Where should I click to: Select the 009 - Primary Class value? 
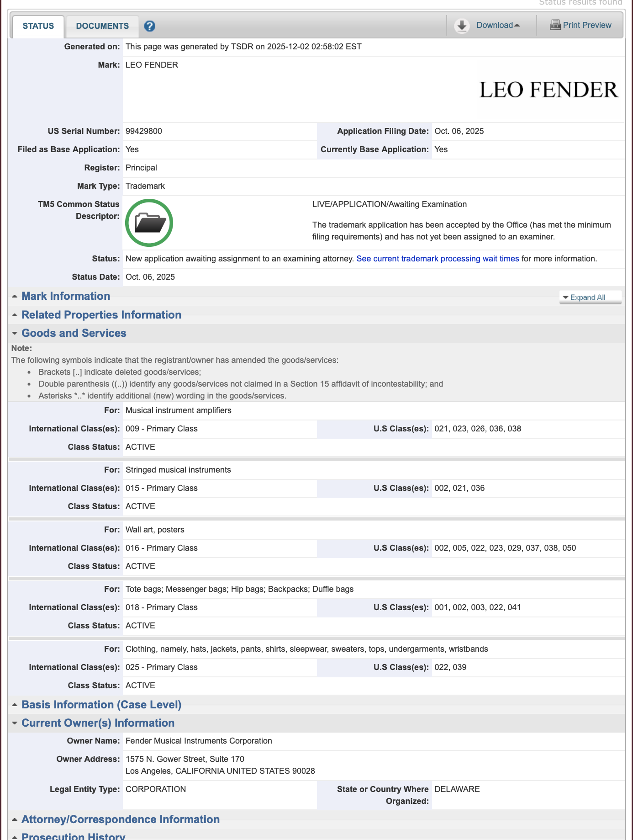pyautogui.click(x=162, y=429)
